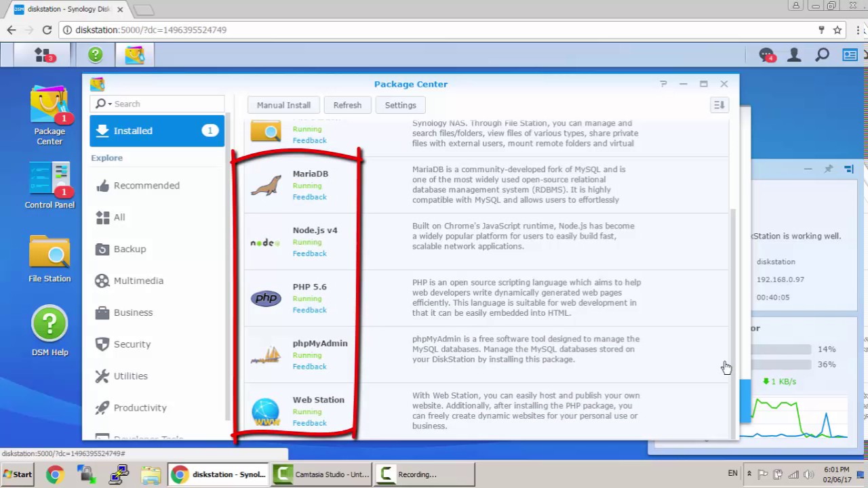Click the browser address bar
This screenshot has width=868, height=488.
pos(434,30)
